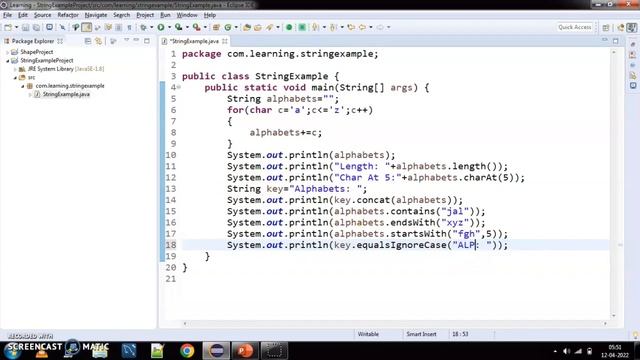This screenshot has height=360, width=640.
Task: Collapse com.learning.stringexample package node
Action: click(x=23, y=86)
